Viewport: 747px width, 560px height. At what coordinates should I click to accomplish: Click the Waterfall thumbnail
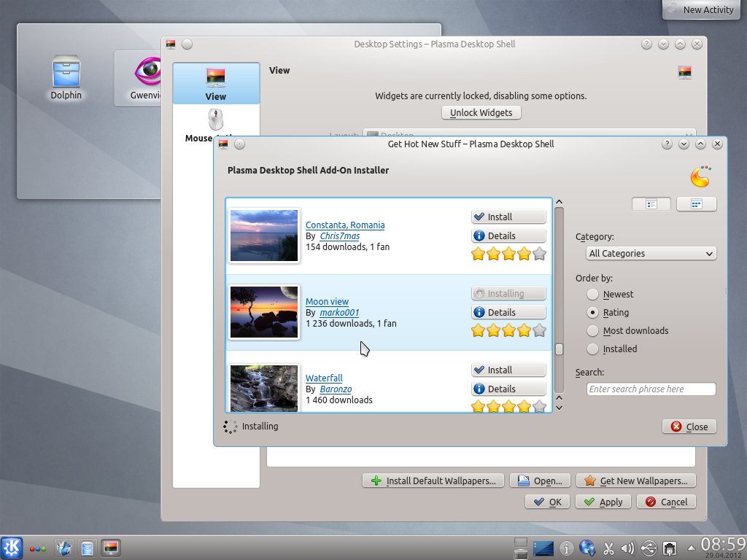pyautogui.click(x=264, y=388)
